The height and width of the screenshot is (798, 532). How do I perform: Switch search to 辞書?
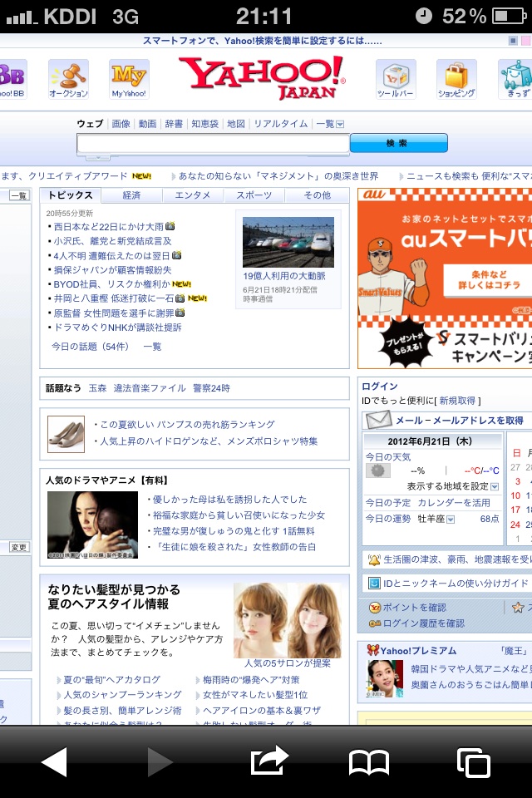174,124
